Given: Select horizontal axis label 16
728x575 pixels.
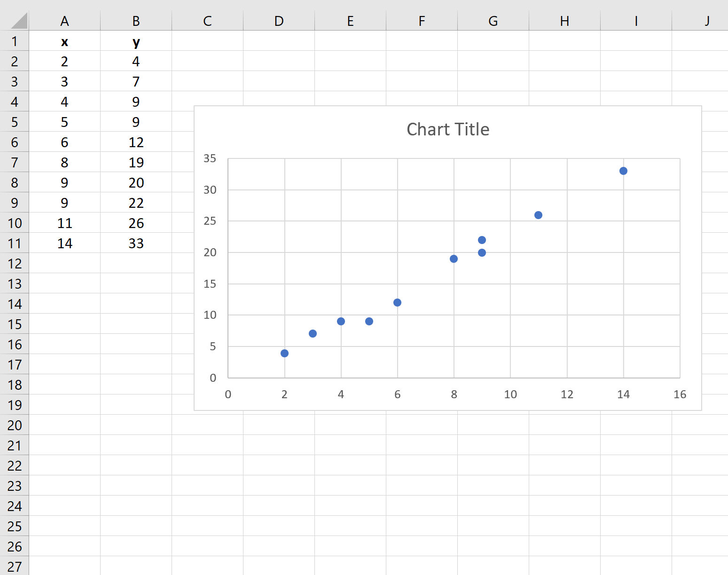Looking at the screenshot, I should [x=680, y=394].
